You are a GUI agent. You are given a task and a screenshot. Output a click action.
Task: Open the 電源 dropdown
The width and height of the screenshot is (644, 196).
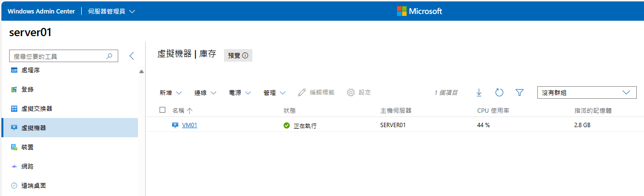[x=240, y=92]
